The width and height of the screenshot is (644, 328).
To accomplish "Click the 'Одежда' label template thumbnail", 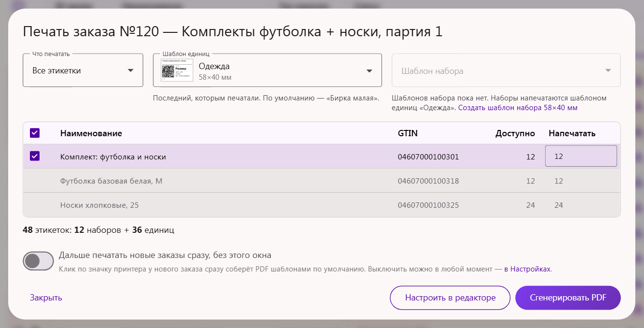I will click(x=177, y=71).
